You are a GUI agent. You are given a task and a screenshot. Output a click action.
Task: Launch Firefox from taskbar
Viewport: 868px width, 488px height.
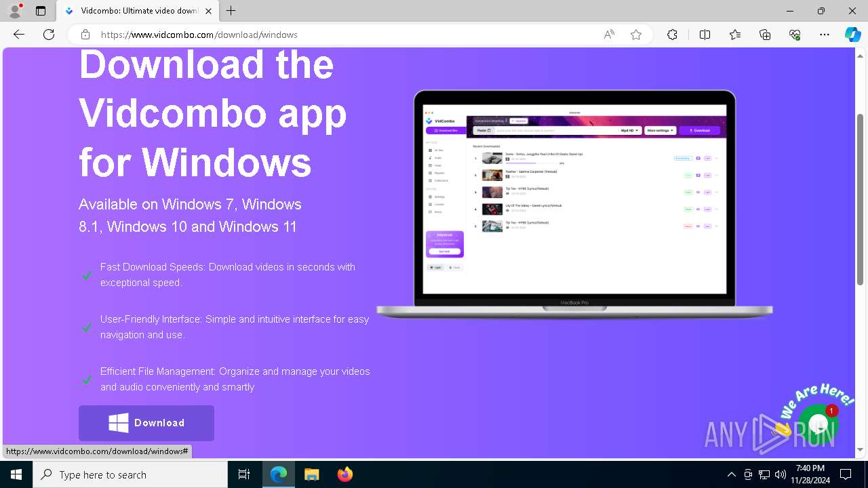click(344, 474)
